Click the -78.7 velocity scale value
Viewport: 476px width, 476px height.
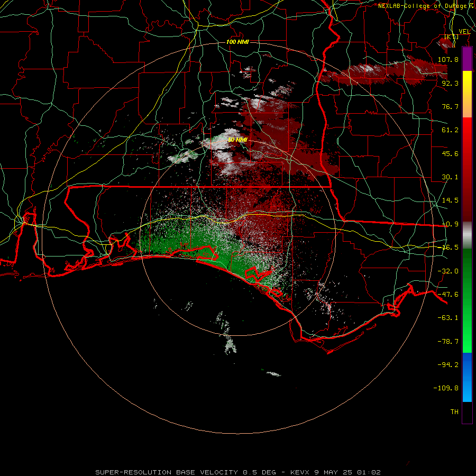(448, 341)
